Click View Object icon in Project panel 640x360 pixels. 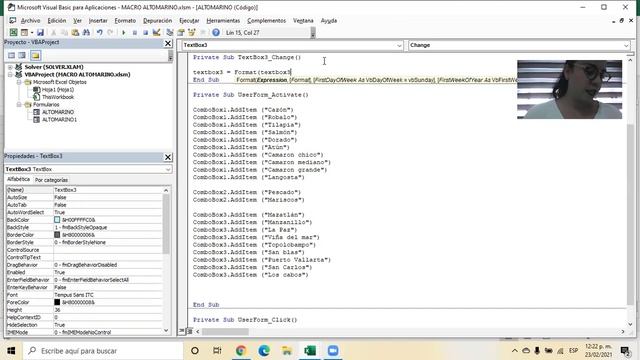pyautogui.click(x=22, y=55)
